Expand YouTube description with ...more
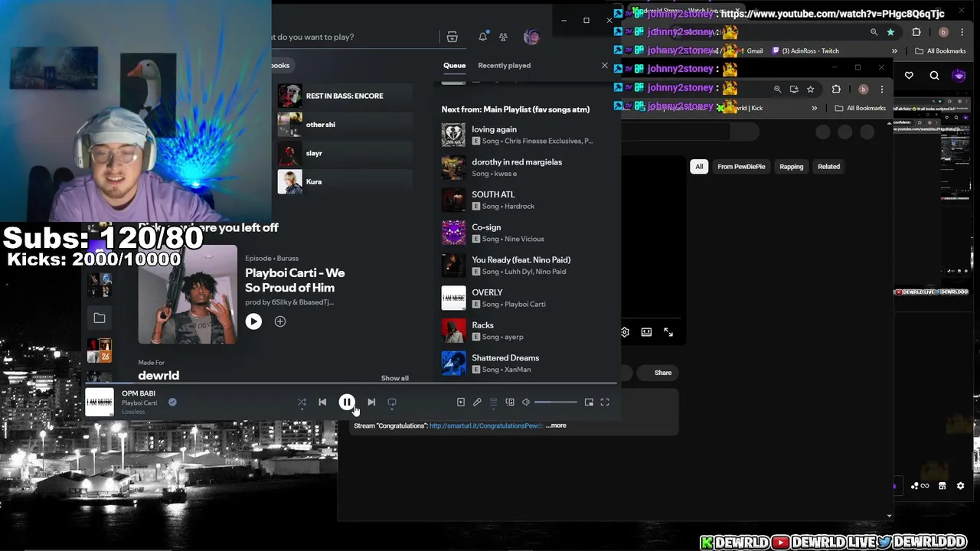980x551 pixels. click(x=557, y=425)
